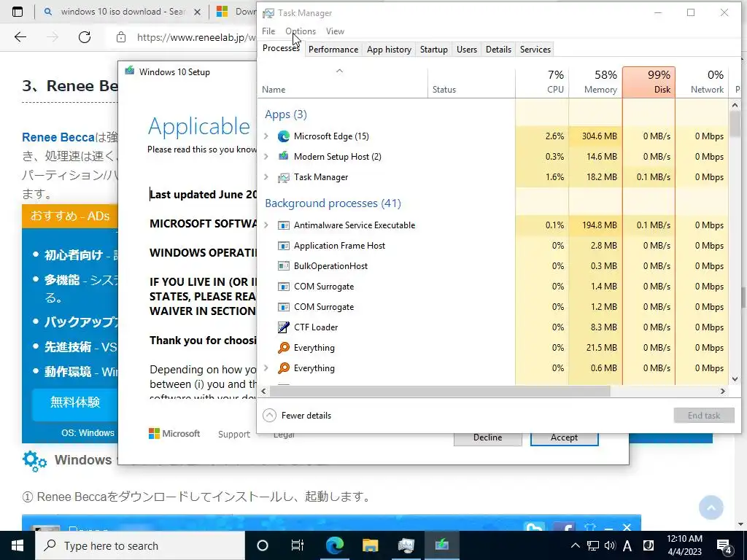Open Windows Start menu
747x560 pixels.
(18, 545)
